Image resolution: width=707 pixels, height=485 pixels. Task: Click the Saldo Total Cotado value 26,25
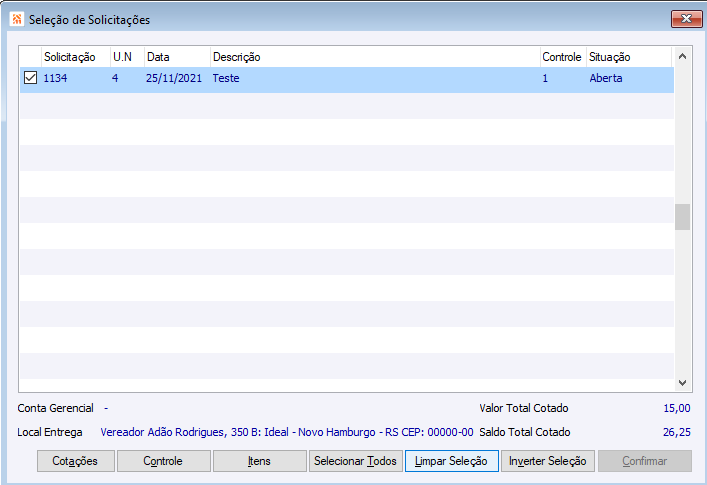(x=677, y=432)
